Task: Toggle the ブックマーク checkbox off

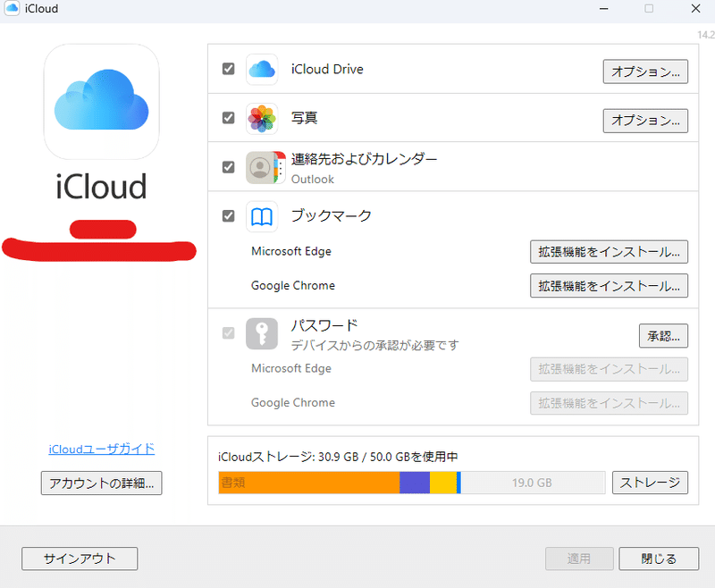Action: coord(228,216)
